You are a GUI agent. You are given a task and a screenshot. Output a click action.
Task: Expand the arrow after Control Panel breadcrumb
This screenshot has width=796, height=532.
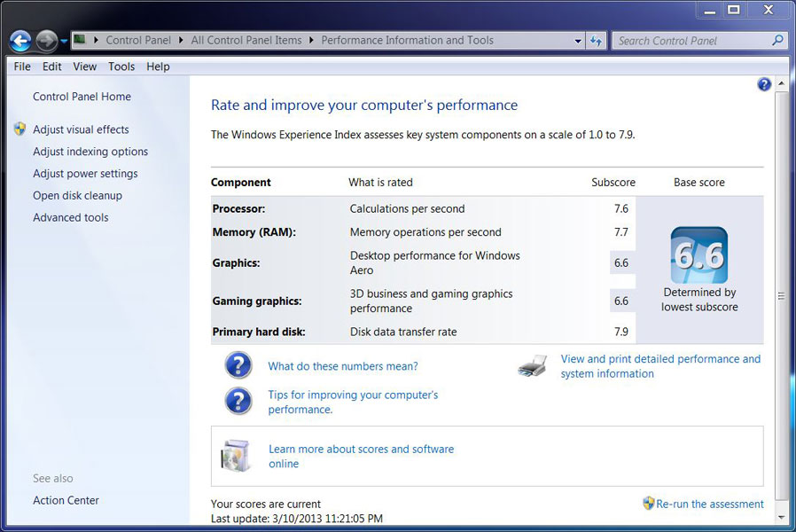click(x=181, y=41)
